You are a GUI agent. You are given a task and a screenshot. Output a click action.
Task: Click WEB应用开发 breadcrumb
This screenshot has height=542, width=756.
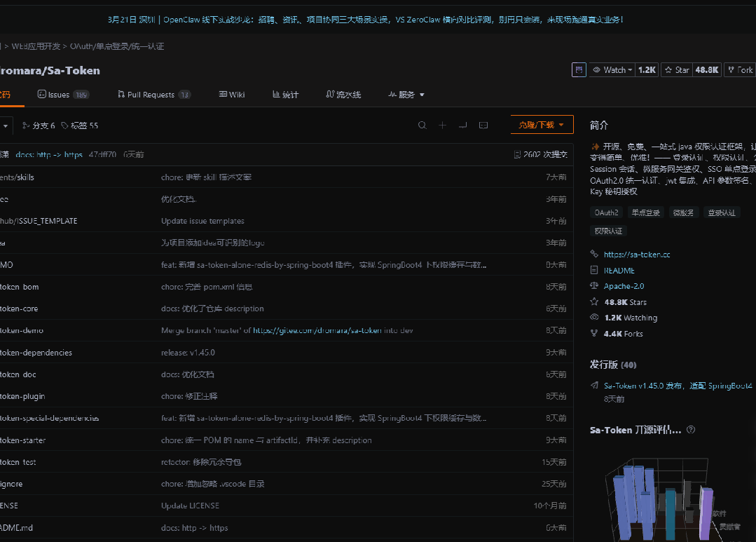(x=36, y=46)
